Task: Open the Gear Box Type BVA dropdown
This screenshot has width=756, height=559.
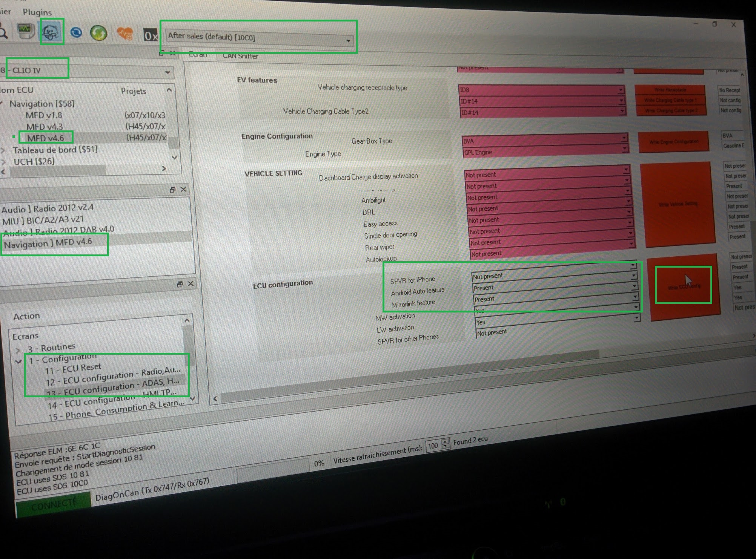Action: pos(545,140)
